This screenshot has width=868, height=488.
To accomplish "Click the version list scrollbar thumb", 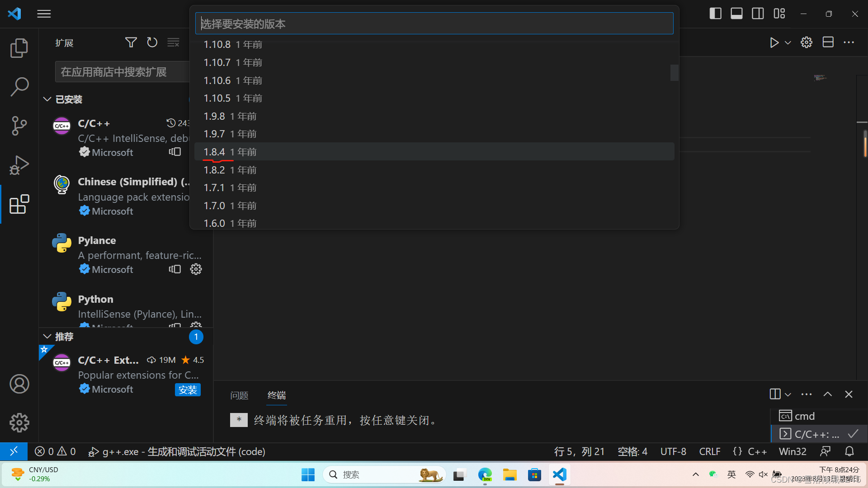I will click(x=674, y=73).
